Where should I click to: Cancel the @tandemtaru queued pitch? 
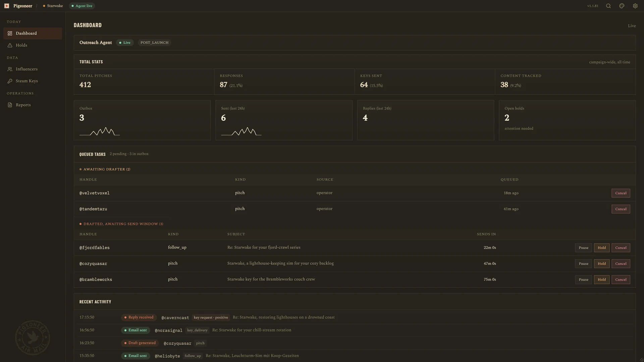[621, 209]
